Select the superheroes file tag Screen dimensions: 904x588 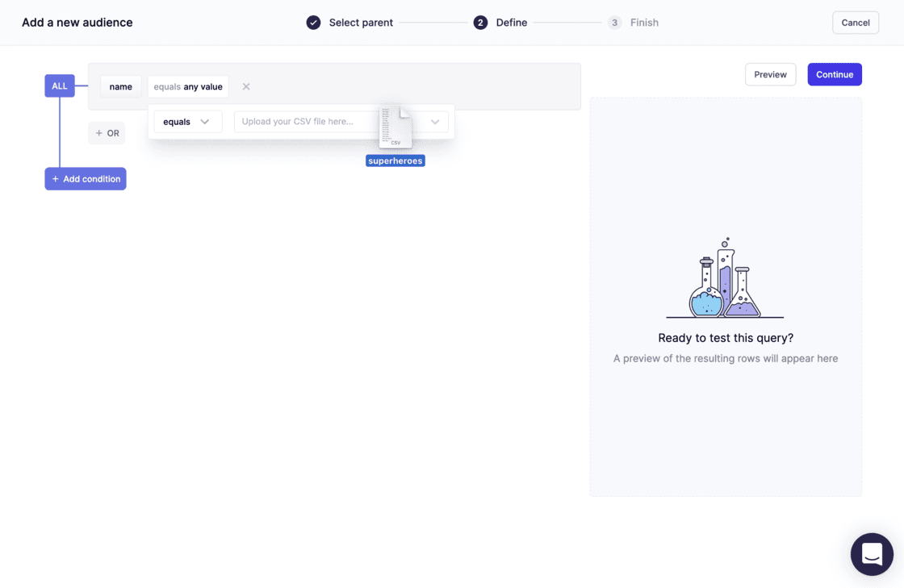(395, 161)
